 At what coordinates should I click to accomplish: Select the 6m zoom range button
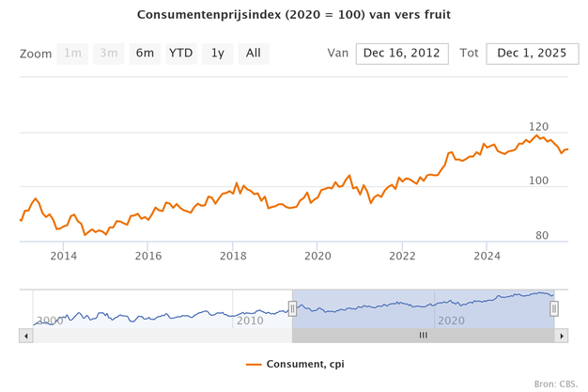click(x=145, y=54)
